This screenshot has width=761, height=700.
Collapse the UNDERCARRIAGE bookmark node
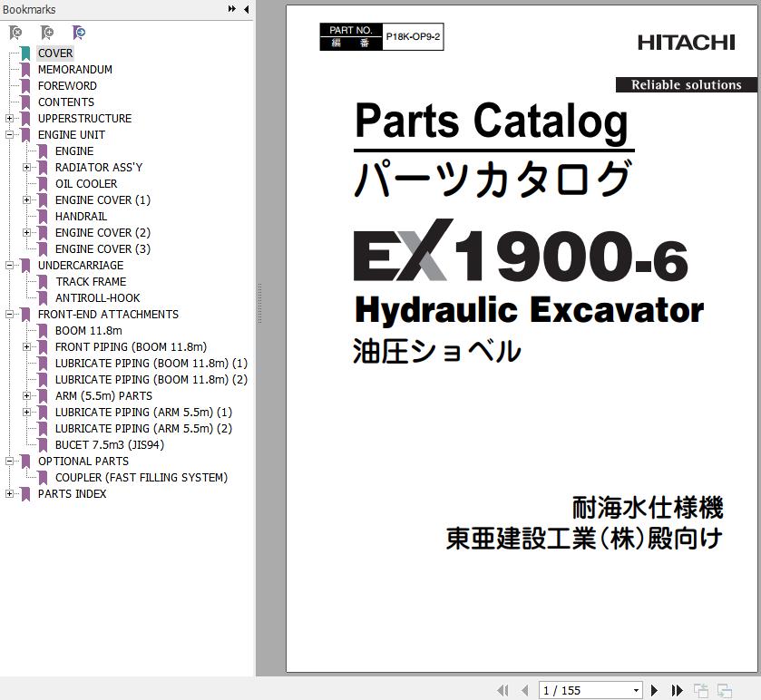coord(9,266)
